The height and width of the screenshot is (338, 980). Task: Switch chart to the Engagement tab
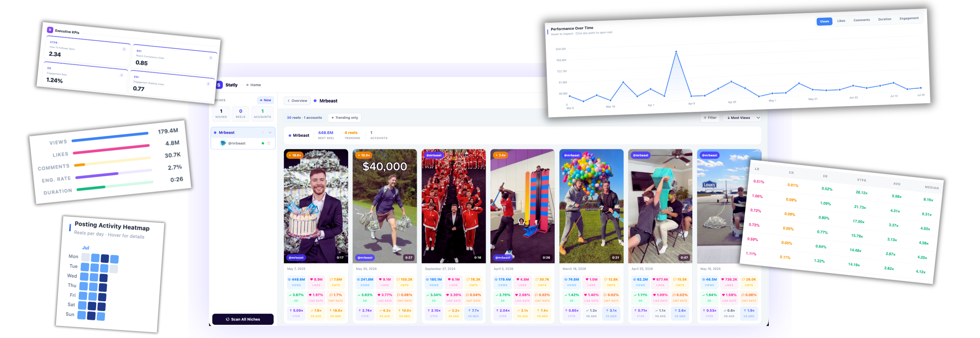tap(909, 18)
